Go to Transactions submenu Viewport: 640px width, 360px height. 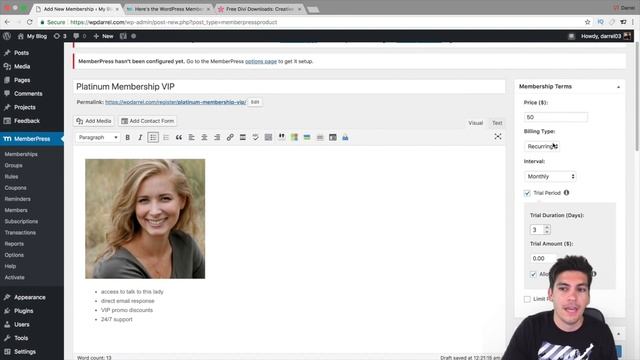click(20, 233)
